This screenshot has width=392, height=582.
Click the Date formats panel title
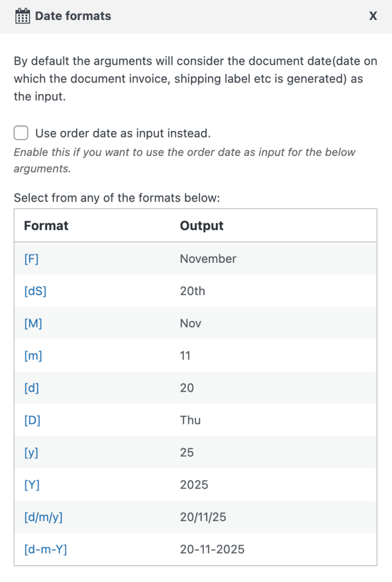73,16
